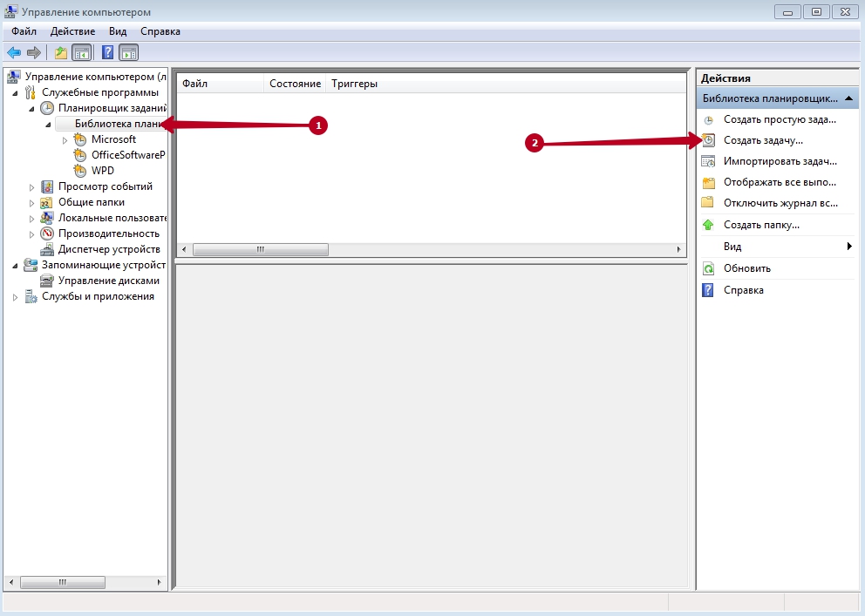Open the Действие menu
The height and width of the screenshot is (616, 865).
pos(73,31)
